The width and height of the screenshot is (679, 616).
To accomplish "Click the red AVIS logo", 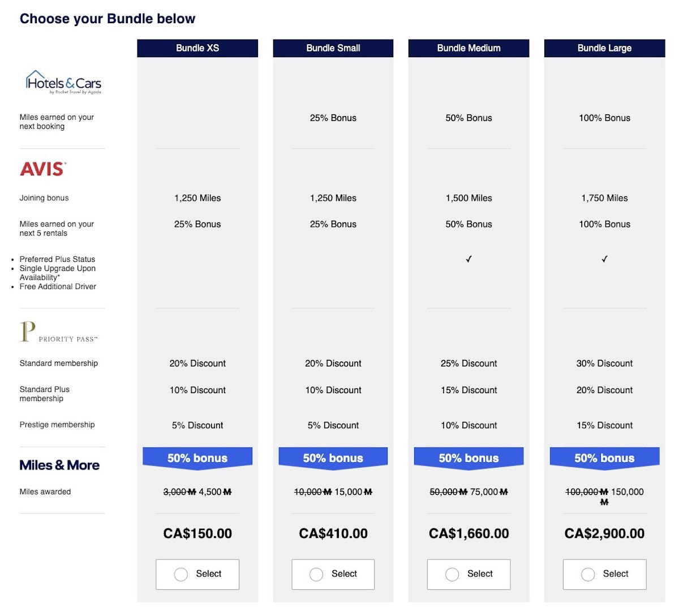I will coord(43,169).
